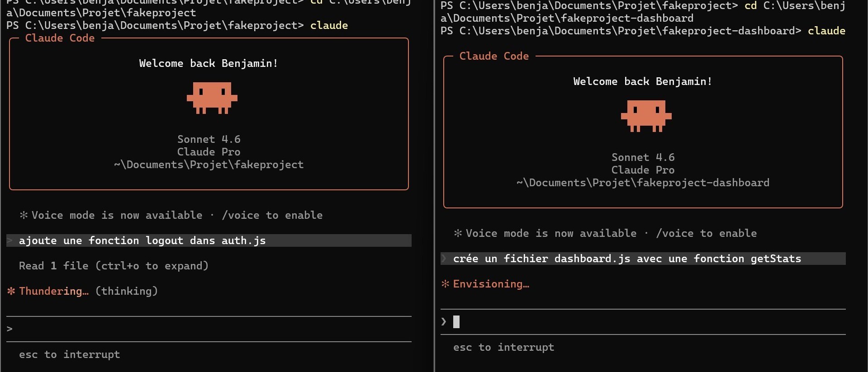Click the 'Thundering… (thinking)' status text
The image size is (868, 372).
pos(88,291)
